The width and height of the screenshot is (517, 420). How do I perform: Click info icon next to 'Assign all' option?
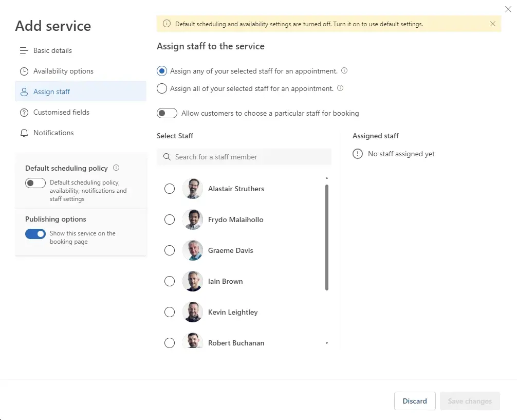point(340,88)
